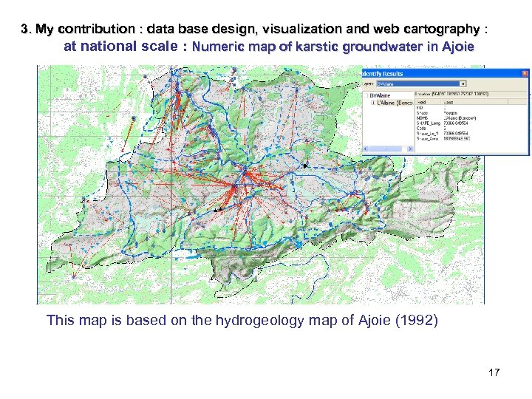Select the SHAPE_Leng attribute row

(471, 123)
